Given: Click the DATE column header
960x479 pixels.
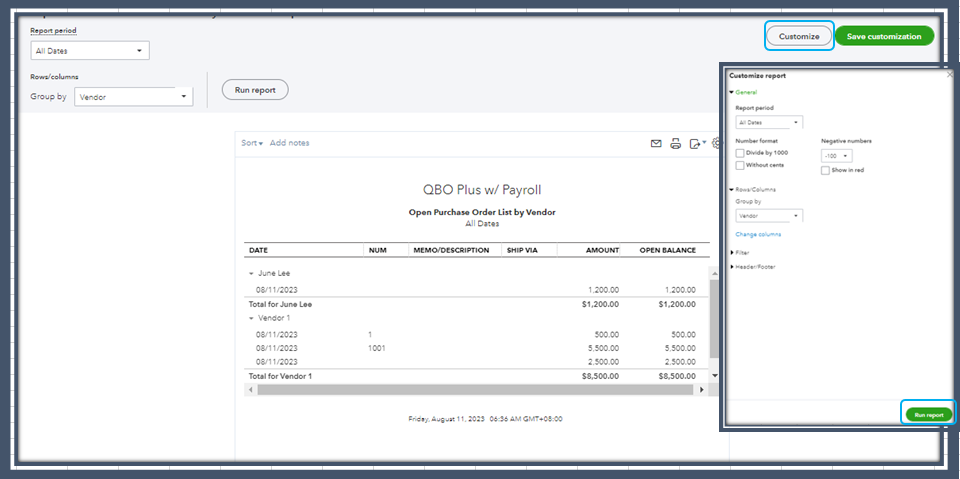Looking at the screenshot, I should click(x=258, y=251).
